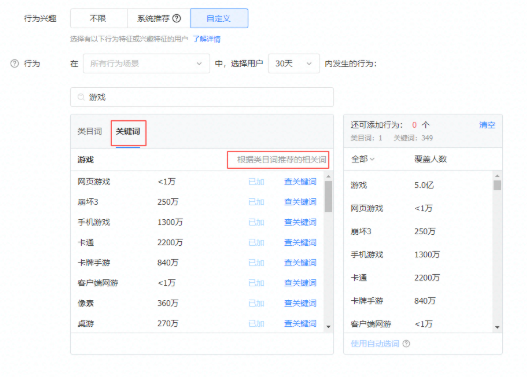Click the 覆盖人数 column header
This screenshot has height=377, width=527.
click(x=430, y=159)
